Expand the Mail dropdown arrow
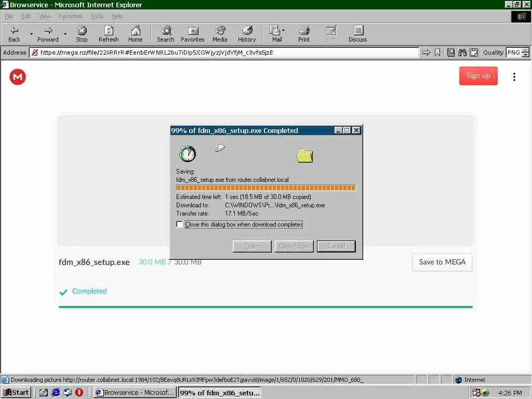Viewport: 532px width, 399px height. (283, 31)
